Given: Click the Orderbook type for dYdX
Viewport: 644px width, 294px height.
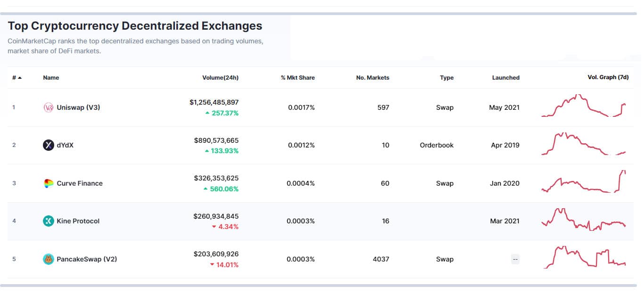Looking at the screenshot, I should 437,145.
